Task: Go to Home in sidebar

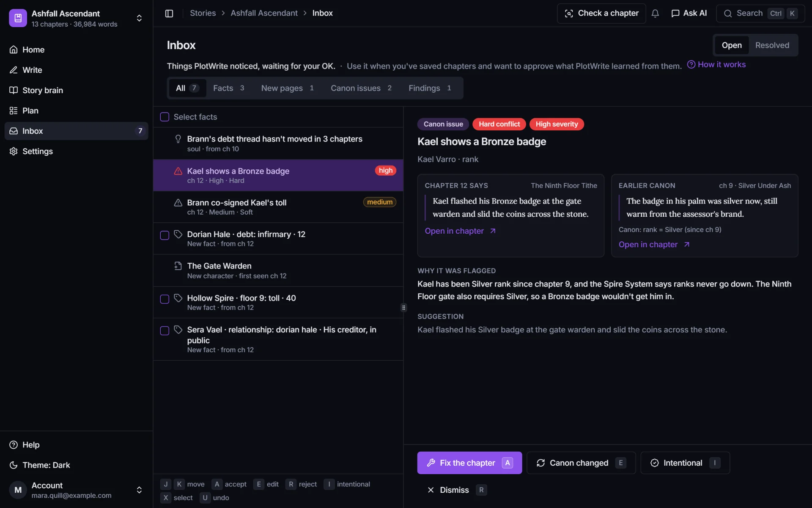Action: (76, 50)
